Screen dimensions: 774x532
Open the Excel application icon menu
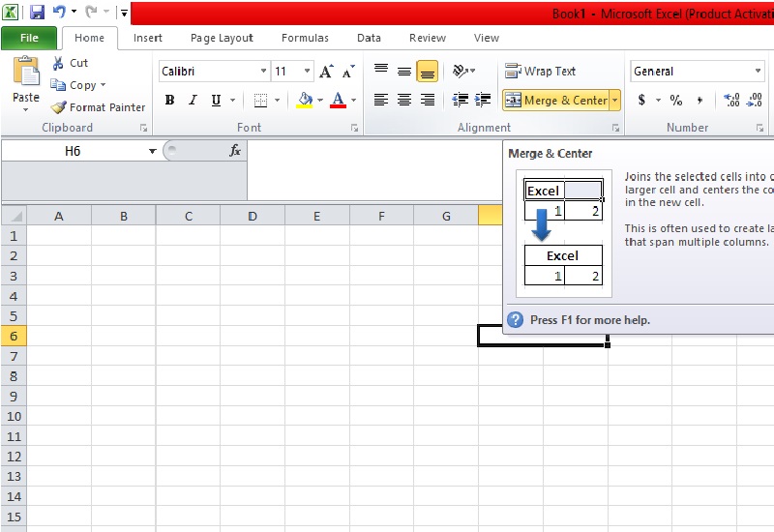point(11,12)
